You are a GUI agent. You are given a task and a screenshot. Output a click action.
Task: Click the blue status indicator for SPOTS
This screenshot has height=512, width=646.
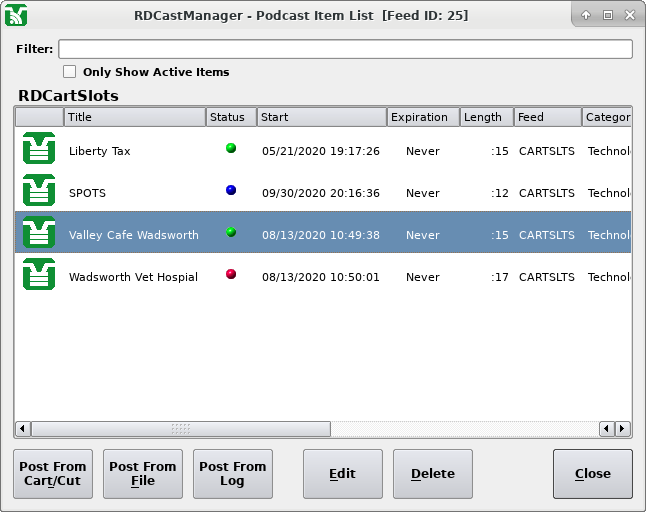(231, 190)
